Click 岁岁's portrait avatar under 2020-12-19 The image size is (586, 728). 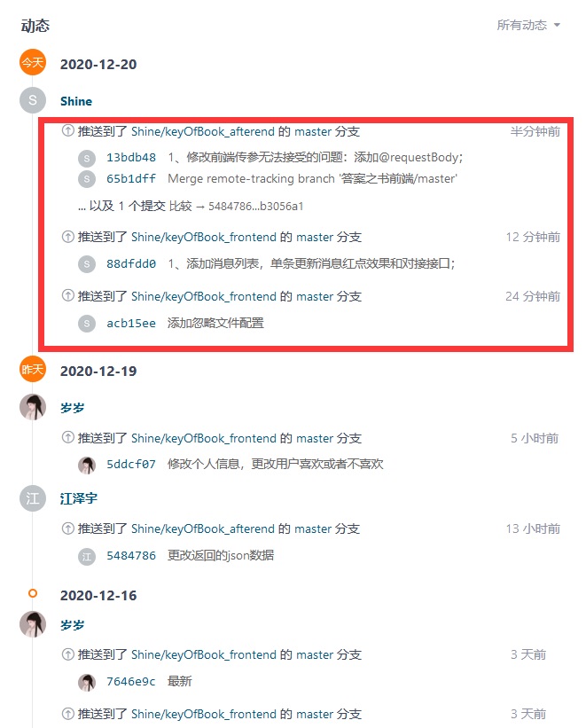pos(33,407)
